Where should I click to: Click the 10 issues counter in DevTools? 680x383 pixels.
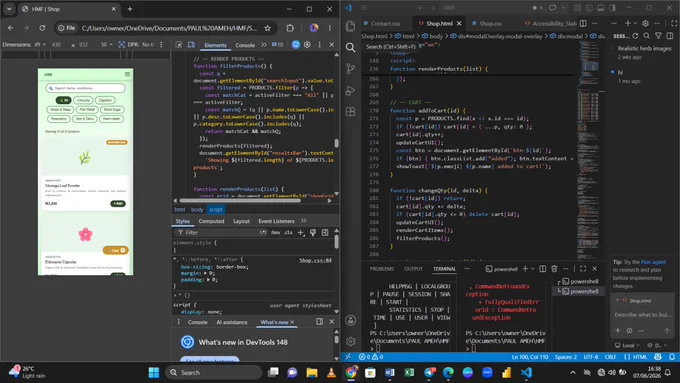(278, 44)
